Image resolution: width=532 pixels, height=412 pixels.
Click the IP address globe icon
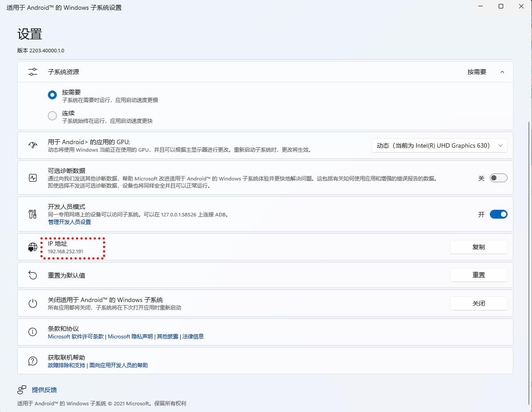pos(33,247)
